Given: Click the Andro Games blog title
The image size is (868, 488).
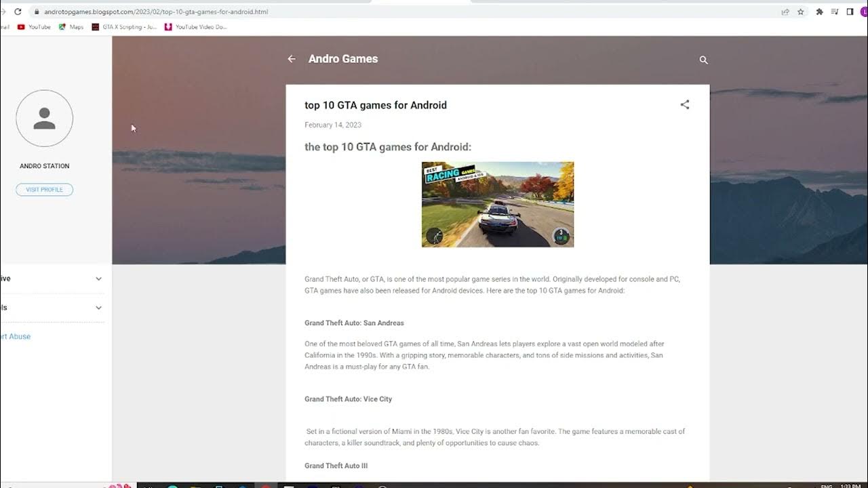Looking at the screenshot, I should coord(343,59).
